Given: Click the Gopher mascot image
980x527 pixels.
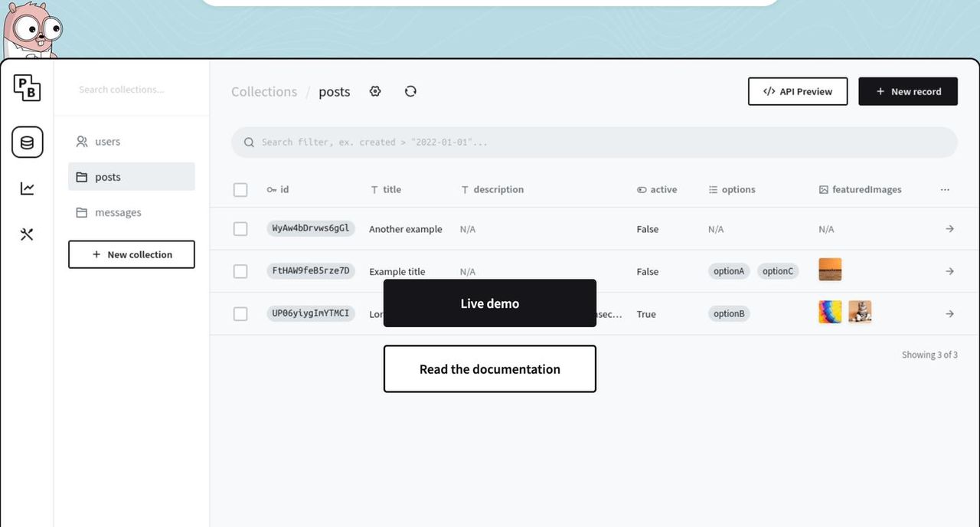Looking at the screenshot, I should 31,29.
